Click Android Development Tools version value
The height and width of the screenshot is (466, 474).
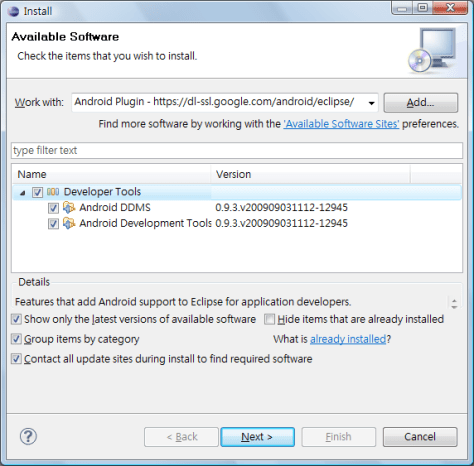click(x=281, y=223)
